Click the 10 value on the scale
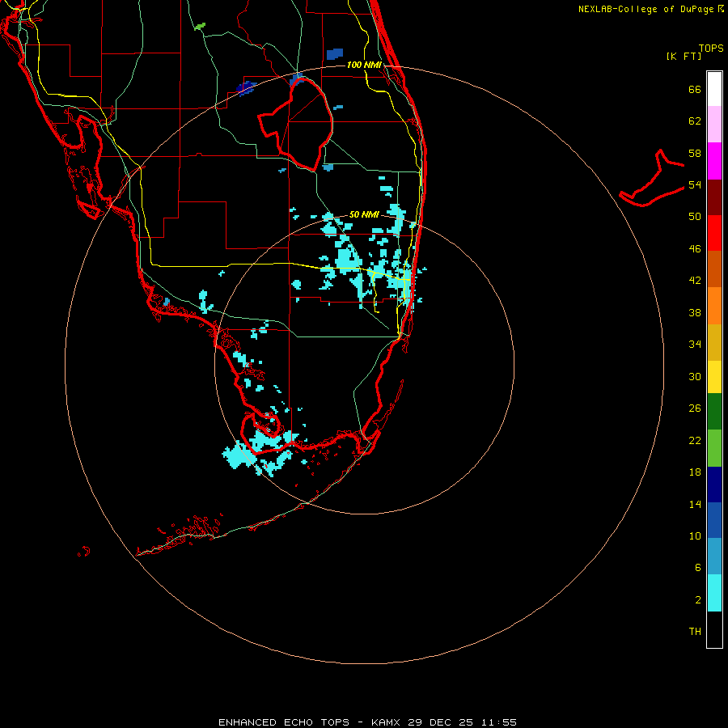Viewport: 728px width, 728px height. coord(695,535)
